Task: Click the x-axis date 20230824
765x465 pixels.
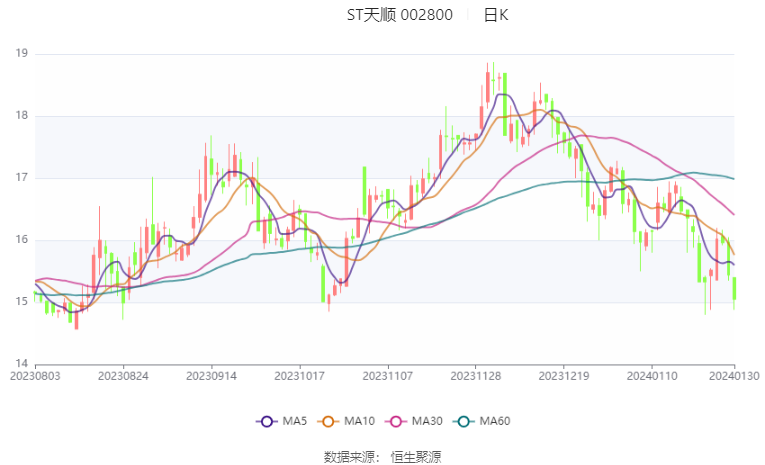Action: coord(123,376)
